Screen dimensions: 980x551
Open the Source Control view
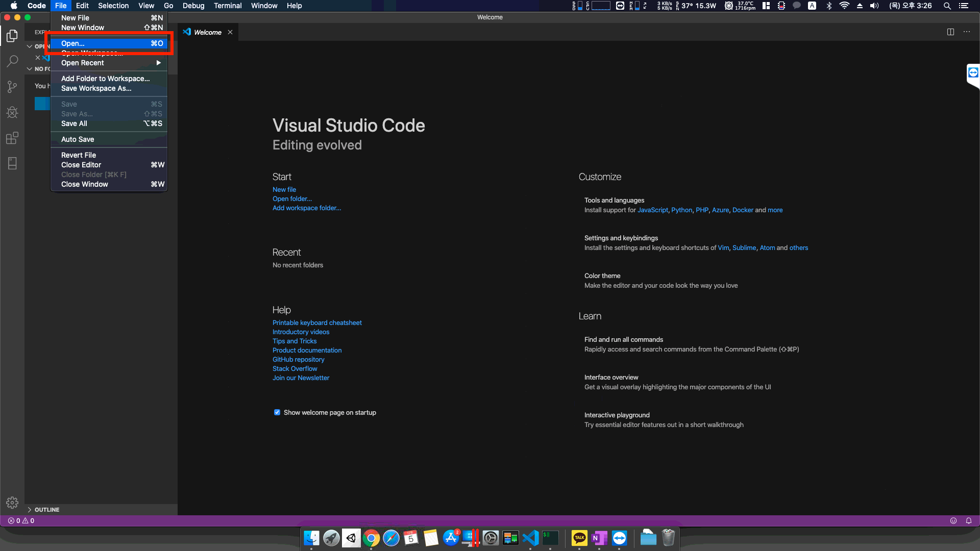pos(12,87)
